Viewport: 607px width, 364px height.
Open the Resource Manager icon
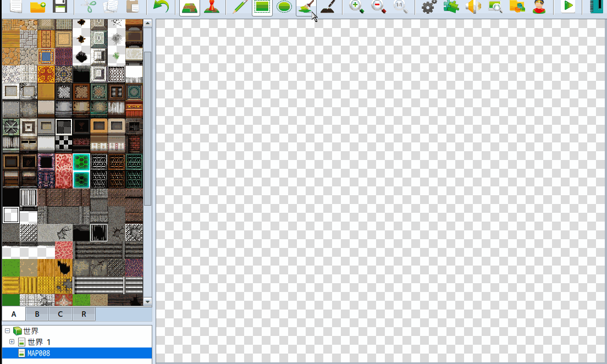click(x=517, y=6)
